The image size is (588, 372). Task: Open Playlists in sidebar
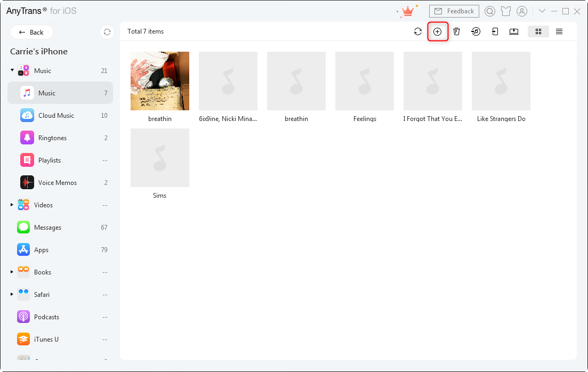[x=60, y=160]
